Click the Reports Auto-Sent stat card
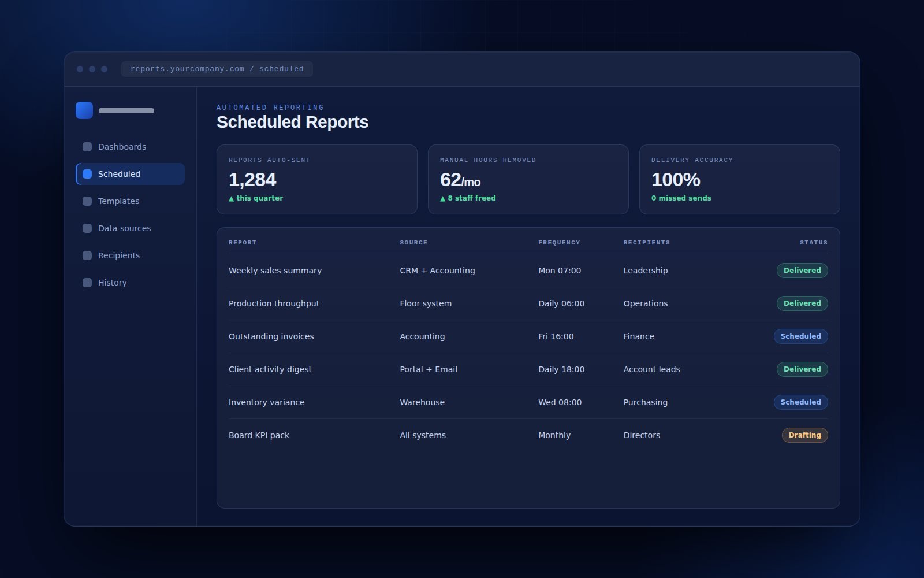The image size is (924, 578). click(317, 179)
